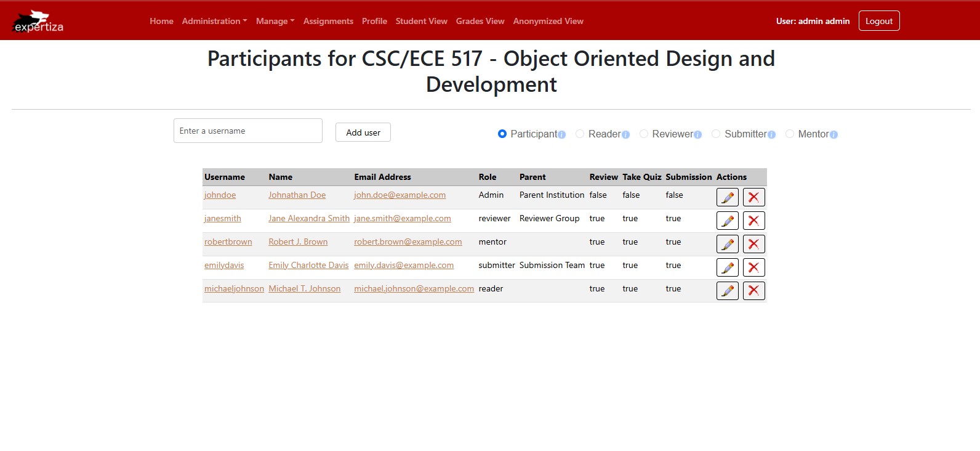
Task: Remove emilydavis using the red X icon
Action: (753, 267)
